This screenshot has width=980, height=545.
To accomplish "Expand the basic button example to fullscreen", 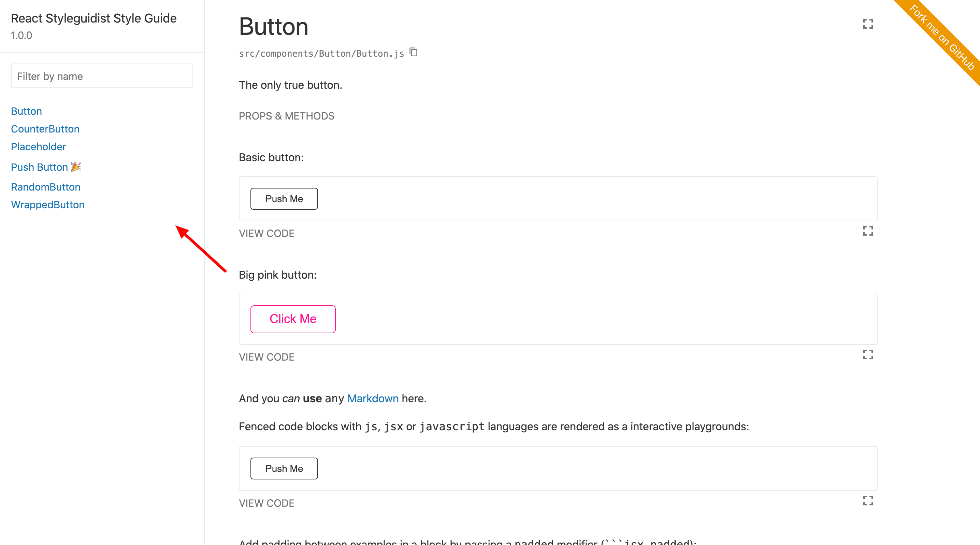I will [x=868, y=230].
